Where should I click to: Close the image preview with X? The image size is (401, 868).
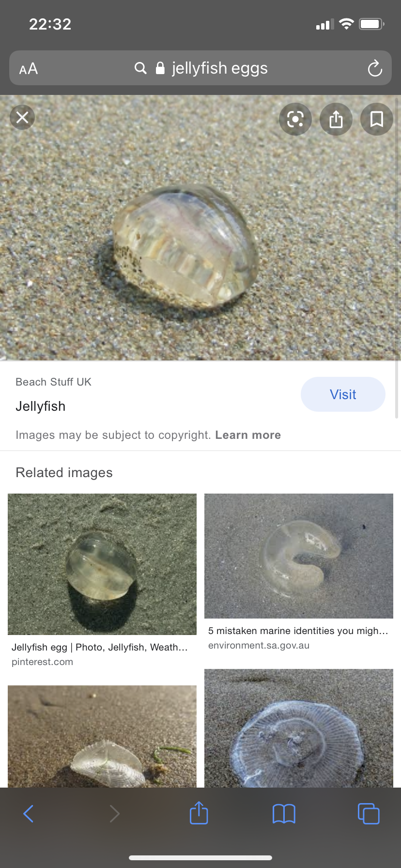[22, 118]
